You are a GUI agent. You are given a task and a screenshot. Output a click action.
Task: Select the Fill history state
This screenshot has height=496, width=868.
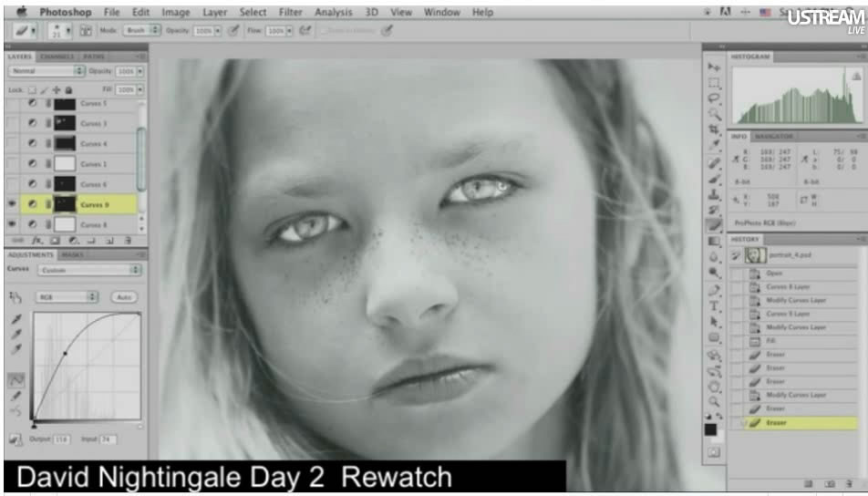coord(794,341)
